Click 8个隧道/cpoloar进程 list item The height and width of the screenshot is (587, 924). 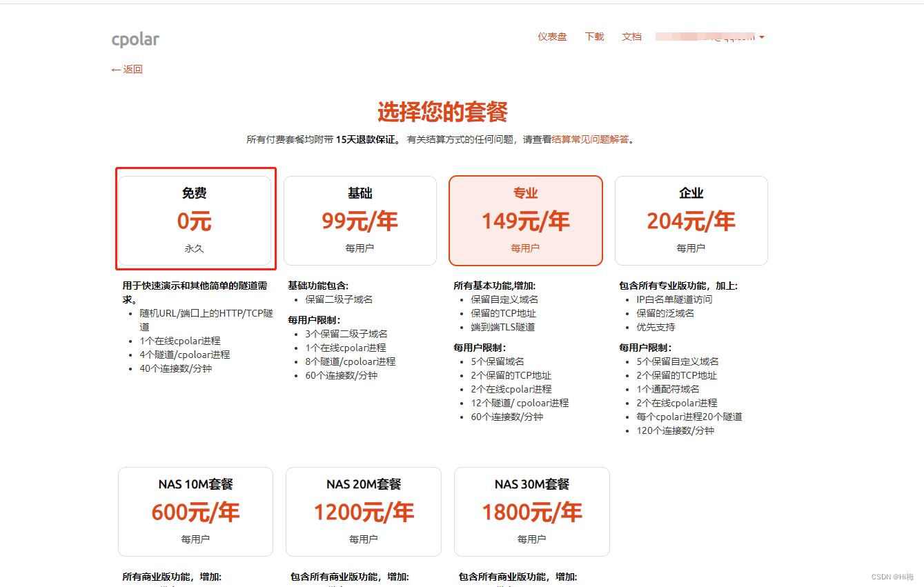point(350,361)
